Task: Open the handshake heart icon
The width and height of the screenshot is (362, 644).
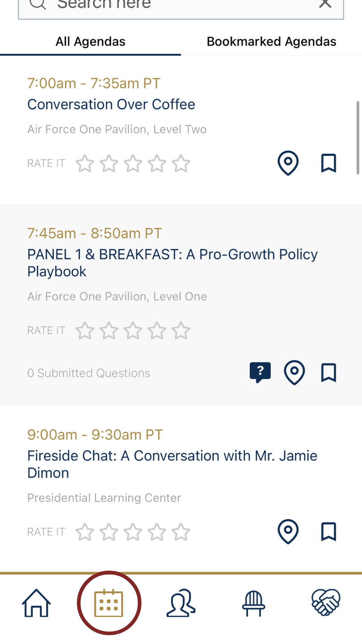Action: tap(326, 603)
